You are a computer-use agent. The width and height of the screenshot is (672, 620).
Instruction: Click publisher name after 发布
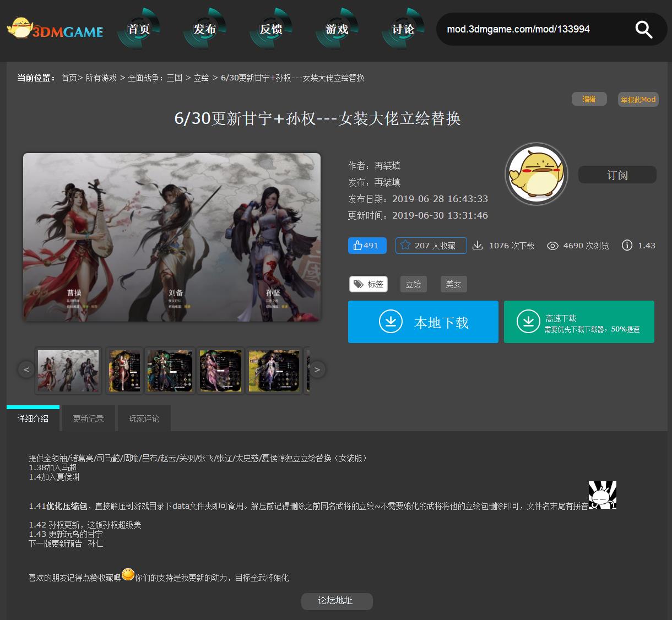coord(387,182)
